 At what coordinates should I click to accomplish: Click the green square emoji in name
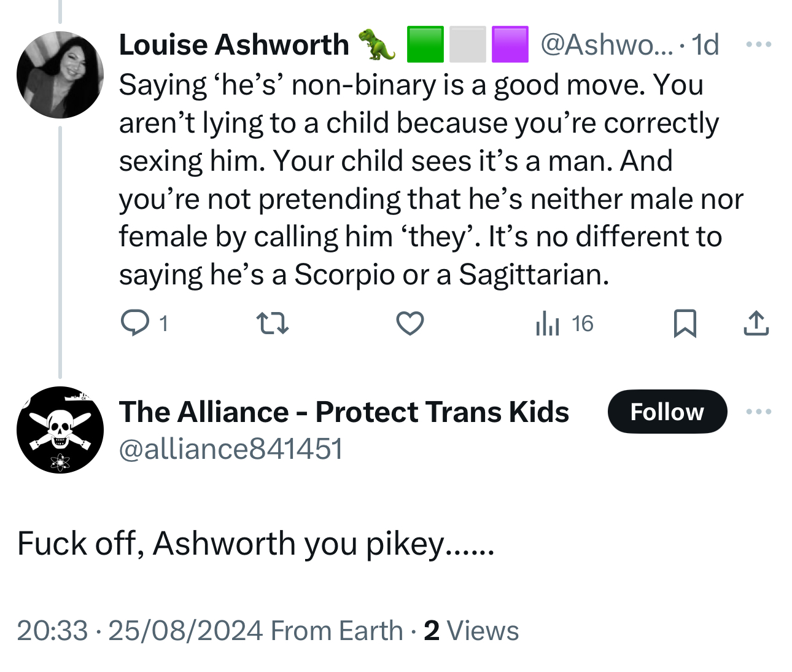(425, 45)
